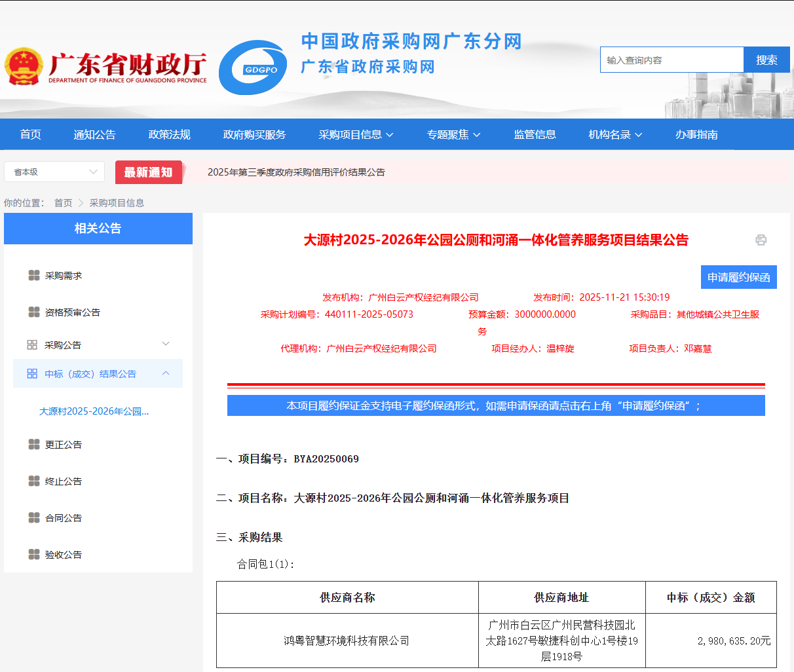794x672 pixels.
Task: Click the 最新通知 red label
Action: [149, 172]
